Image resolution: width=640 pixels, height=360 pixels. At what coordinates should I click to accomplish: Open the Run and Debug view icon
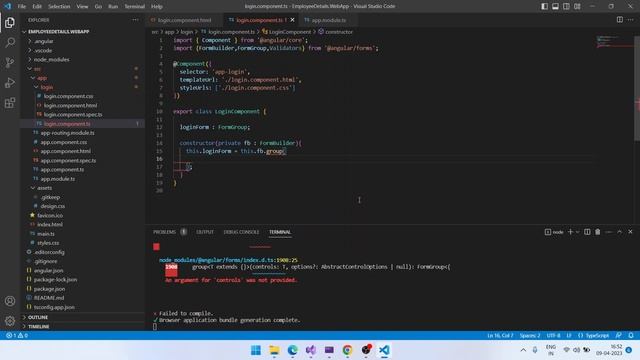pos(10,82)
